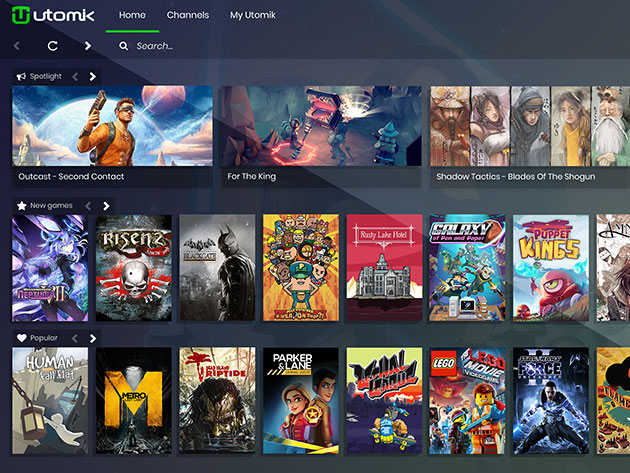This screenshot has width=630, height=473.
Task: Open the My Utomik tab
Action: point(253,15)
